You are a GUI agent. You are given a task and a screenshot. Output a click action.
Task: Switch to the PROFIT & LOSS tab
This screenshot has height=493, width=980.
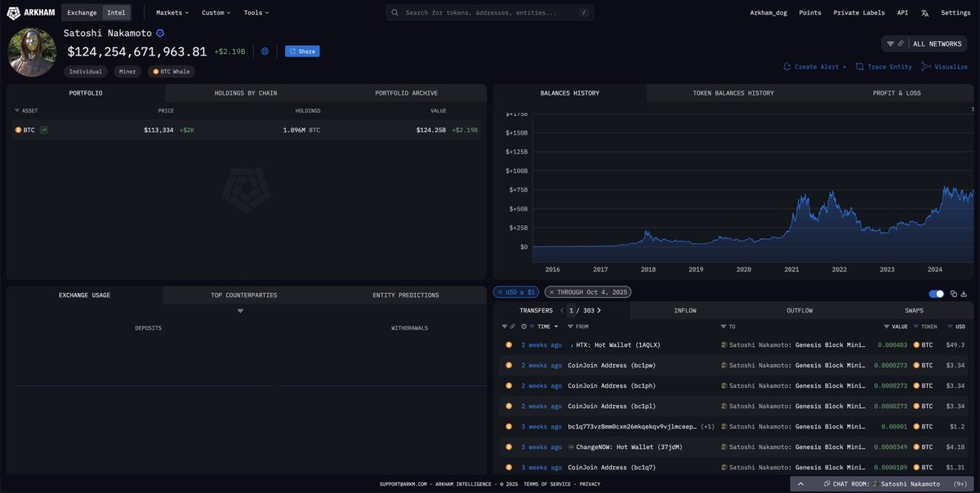[x=897, y=93]
